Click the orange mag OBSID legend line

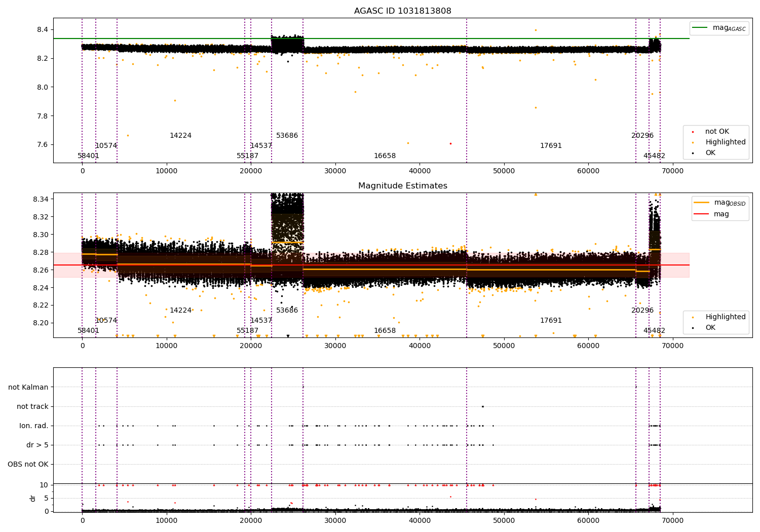pyautogui.click(x=702, y=203)
